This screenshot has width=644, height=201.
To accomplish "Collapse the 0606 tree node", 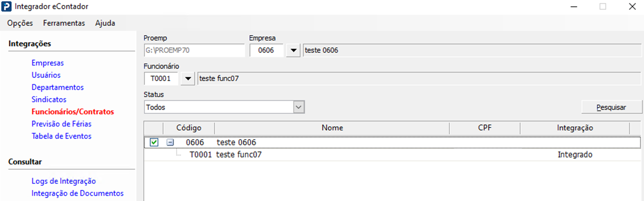I will (x=170, y=143).
